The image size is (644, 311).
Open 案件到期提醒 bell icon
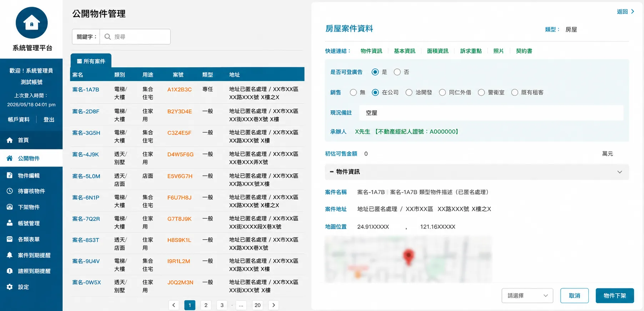click(x=10, y=255)
